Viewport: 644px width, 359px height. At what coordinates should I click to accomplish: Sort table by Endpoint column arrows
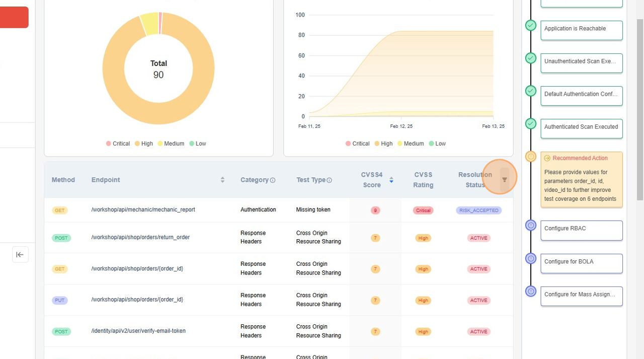[x=222, y=180]
